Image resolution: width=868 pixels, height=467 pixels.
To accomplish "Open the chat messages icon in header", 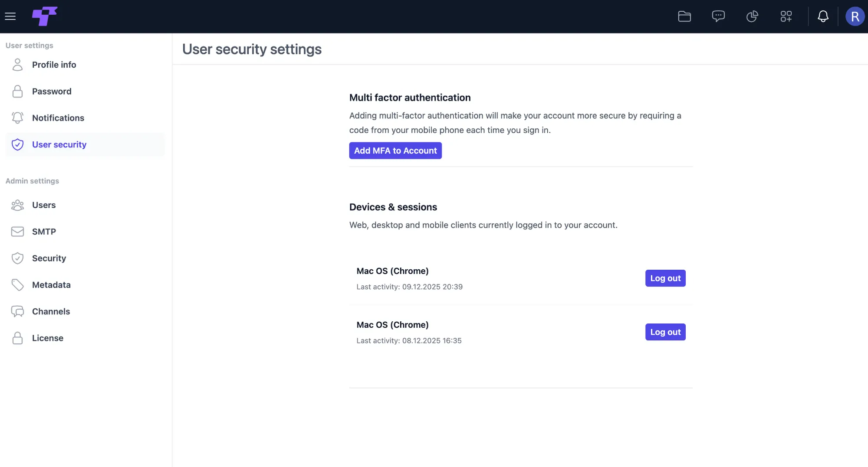I will click(x=718, y=16).
